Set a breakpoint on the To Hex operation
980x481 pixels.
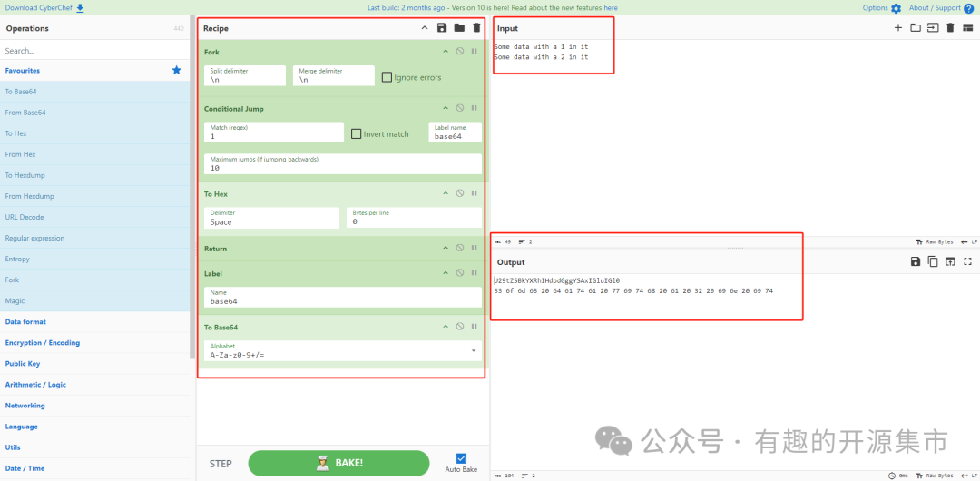(475, 192)
